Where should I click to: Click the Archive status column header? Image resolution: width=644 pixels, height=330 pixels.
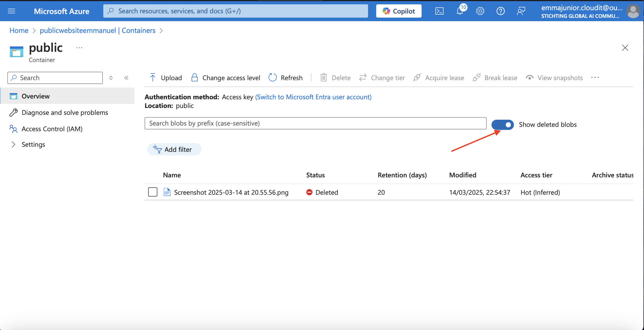[x=612, y=175]
